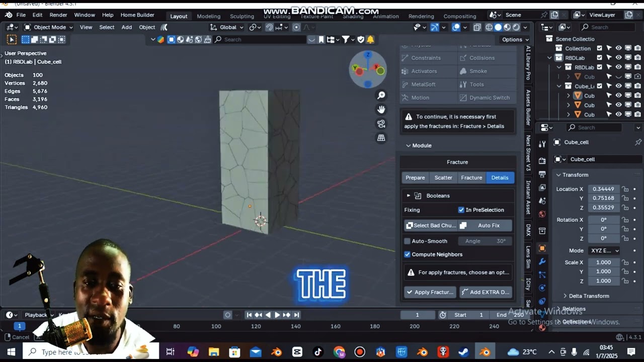Collapse the top RBDLab collection tree arrow
This screenshot has width=644, height=362.
click(550, 58)
